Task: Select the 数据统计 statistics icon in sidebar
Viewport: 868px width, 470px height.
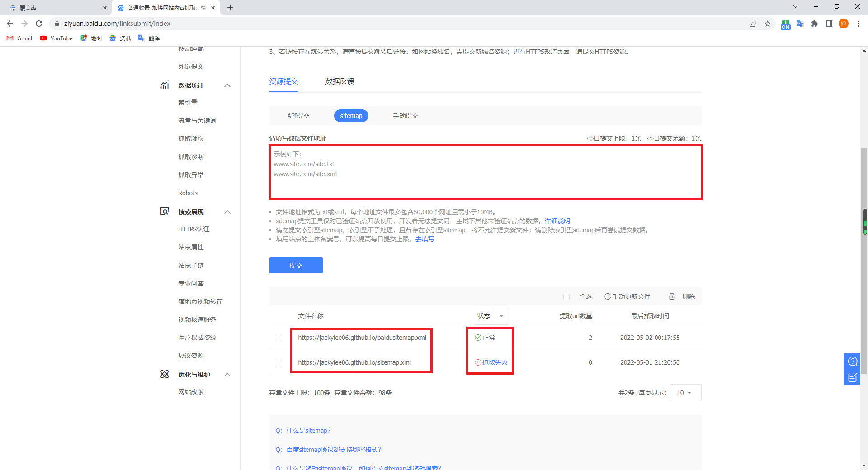Action: [165, 85]
